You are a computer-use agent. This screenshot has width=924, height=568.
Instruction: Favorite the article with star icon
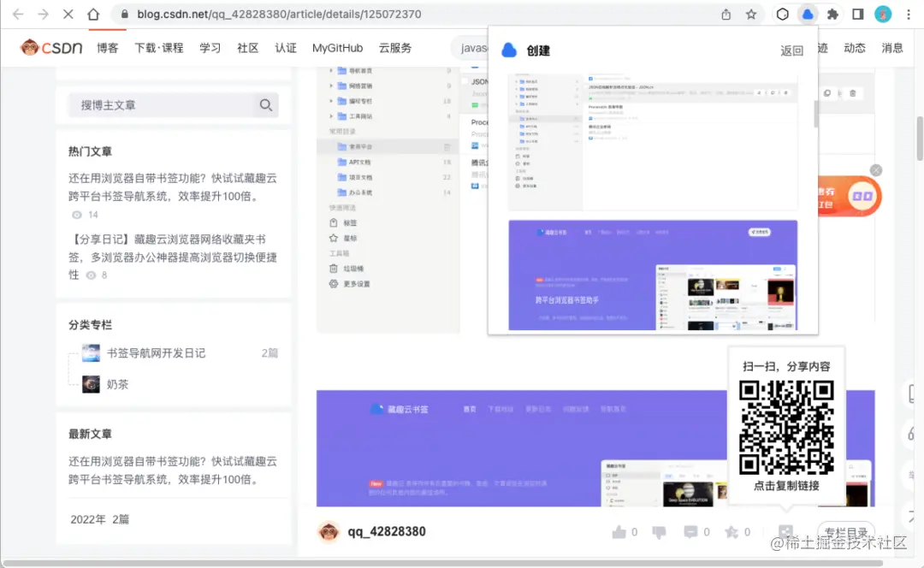click(732, 531)
